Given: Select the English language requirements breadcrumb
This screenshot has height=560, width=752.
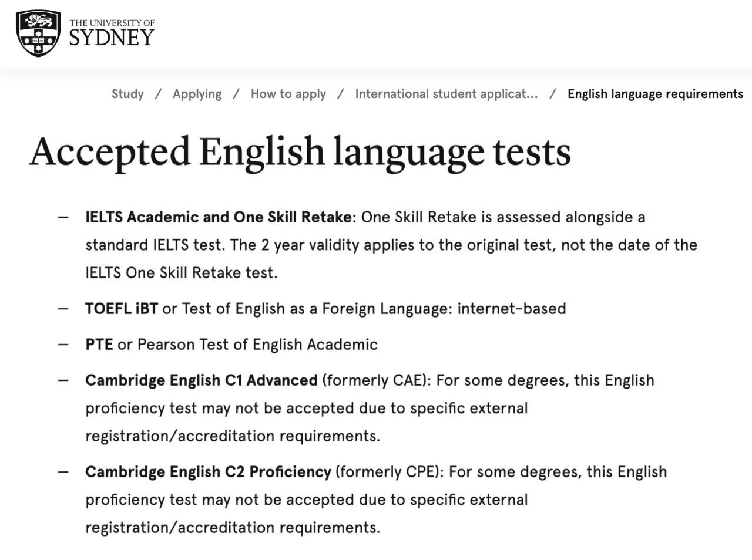Looking at the screenshot, I should (655, 94).
